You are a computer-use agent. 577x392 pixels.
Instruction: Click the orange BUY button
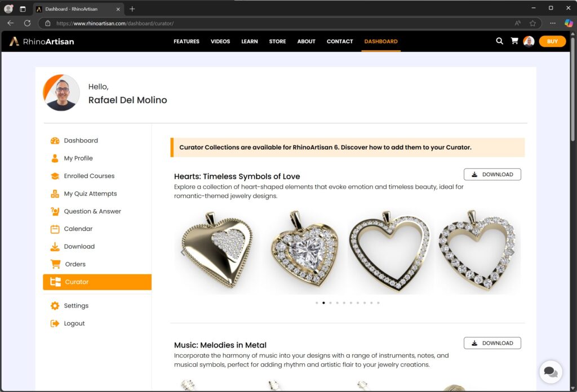point(552,42)
